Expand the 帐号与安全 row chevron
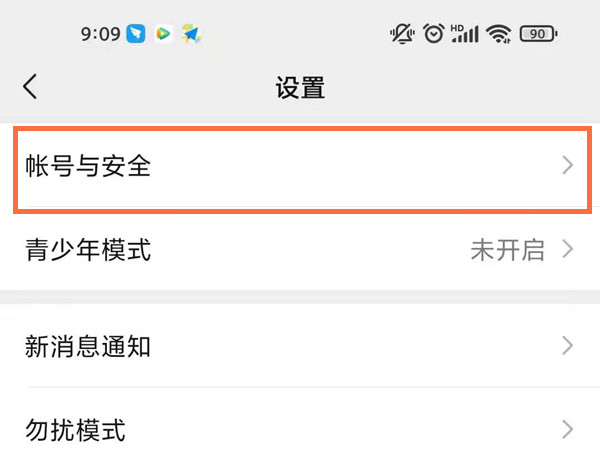The width and height of the screenshot is (600, 450). 568,166
